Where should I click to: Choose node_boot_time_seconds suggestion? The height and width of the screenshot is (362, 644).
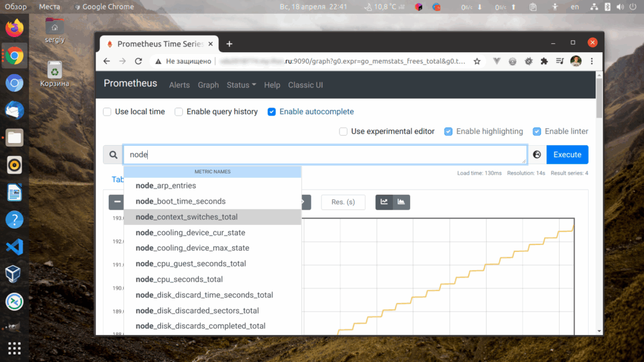click(x=213, y=201)
